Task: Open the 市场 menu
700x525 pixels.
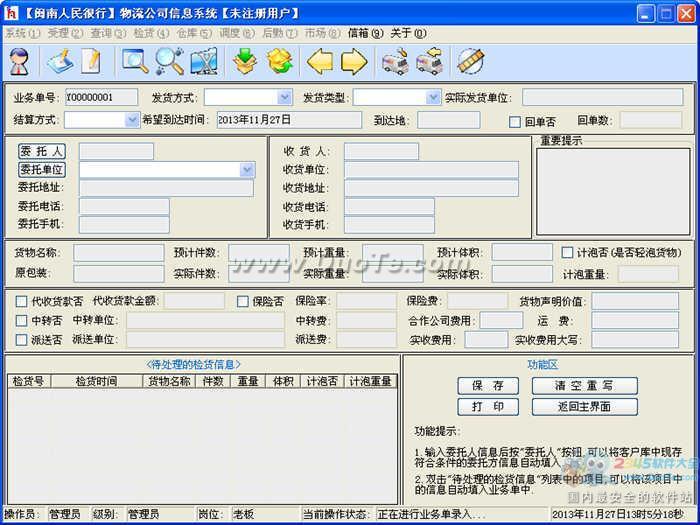Action: (323, 33)
